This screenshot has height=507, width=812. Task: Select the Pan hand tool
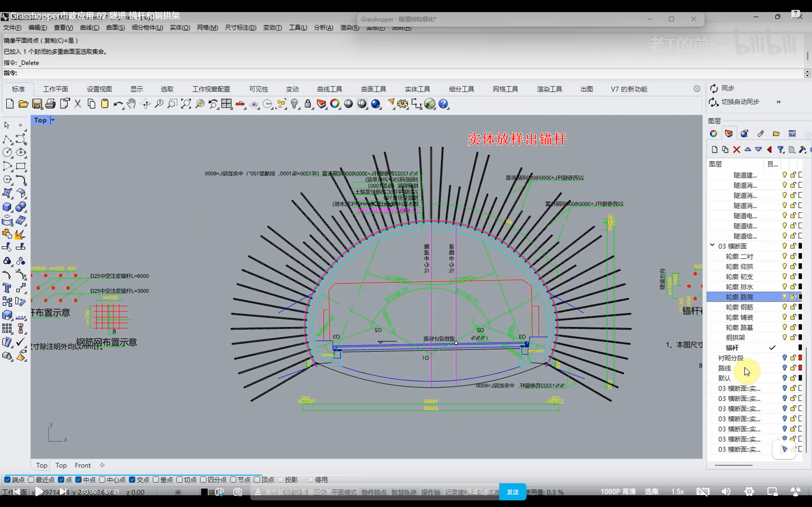(131, 104)
